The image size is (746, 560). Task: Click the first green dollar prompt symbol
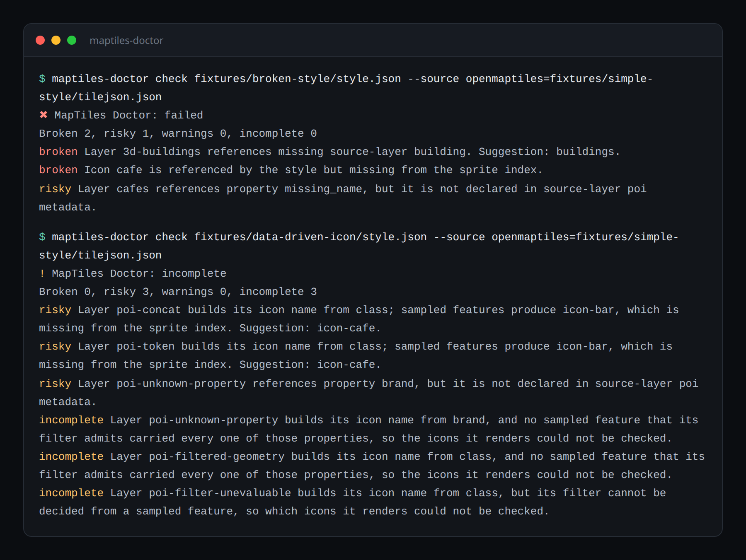point(42,79)
